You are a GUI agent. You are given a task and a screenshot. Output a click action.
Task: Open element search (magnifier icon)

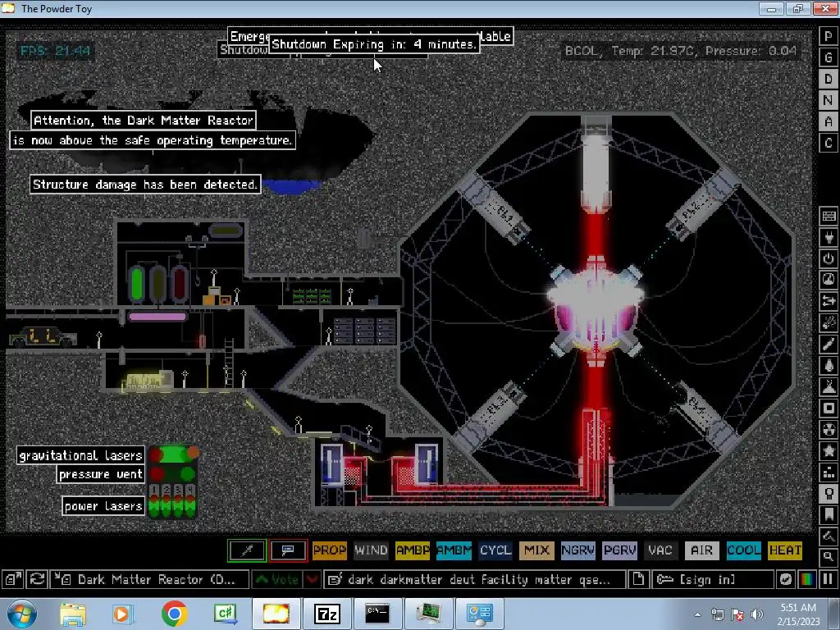829,557
